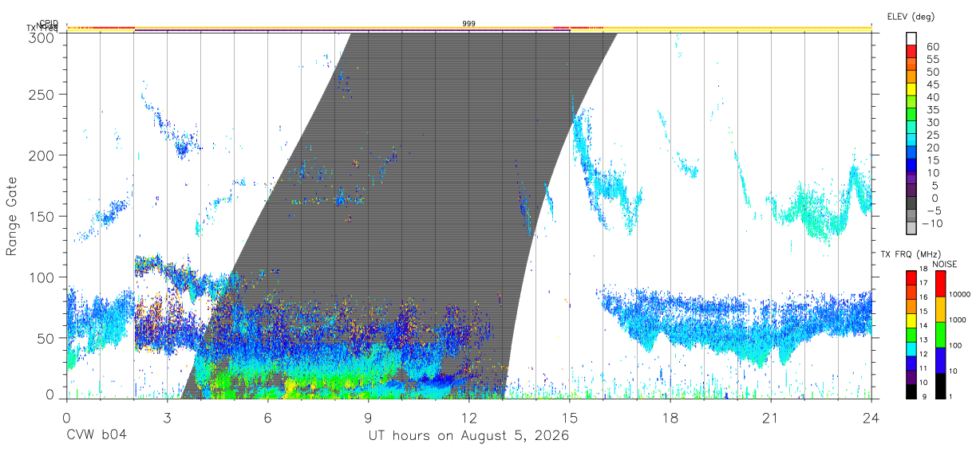Select the 100 tick on Range Gate axis

[x=41, y=277]
